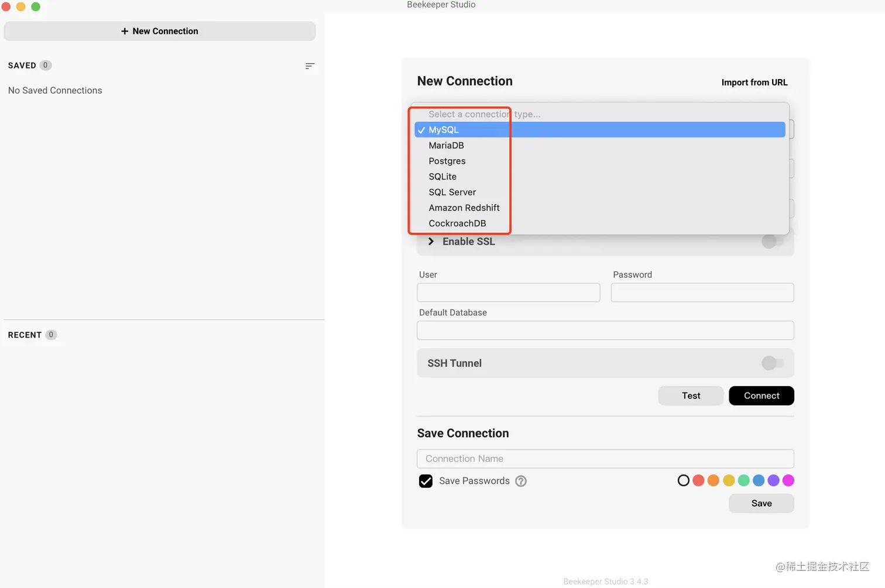Select the red color swatch

coord(698,480)
